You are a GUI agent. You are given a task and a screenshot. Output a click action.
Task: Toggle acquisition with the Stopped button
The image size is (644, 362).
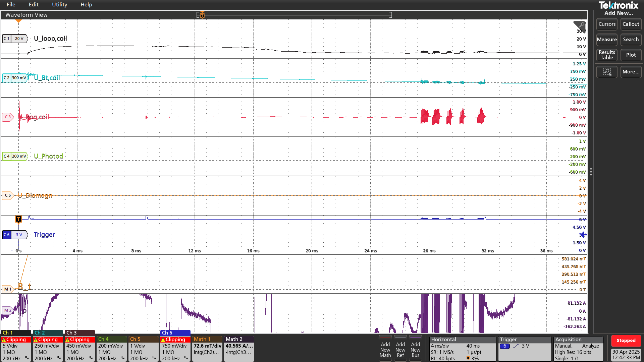626,341
